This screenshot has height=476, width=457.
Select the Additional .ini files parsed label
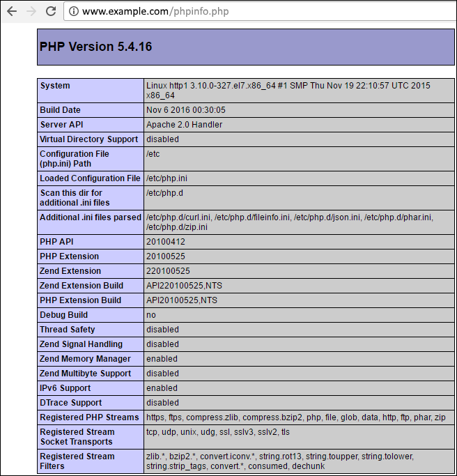(x=90, y=217)
